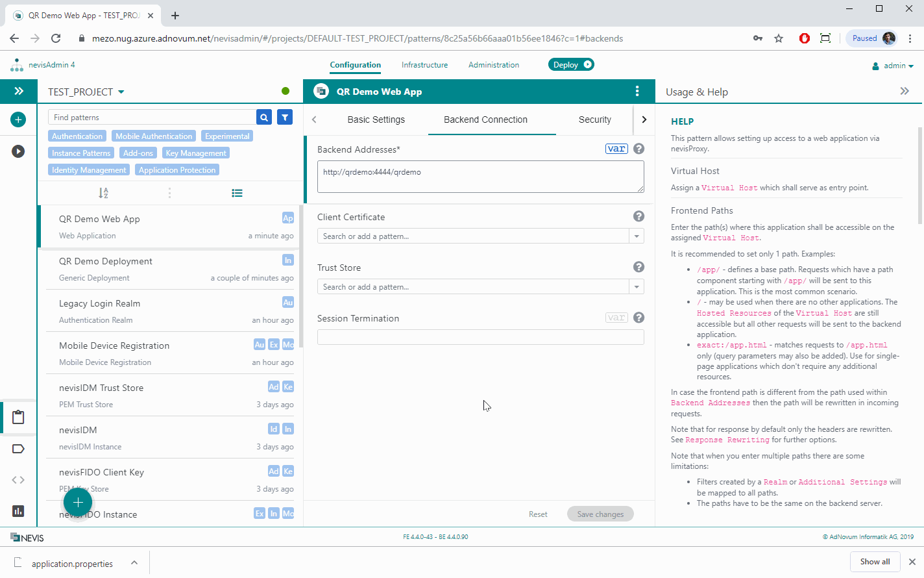Select Legacy Login Realm pattern

coord(169,311)
